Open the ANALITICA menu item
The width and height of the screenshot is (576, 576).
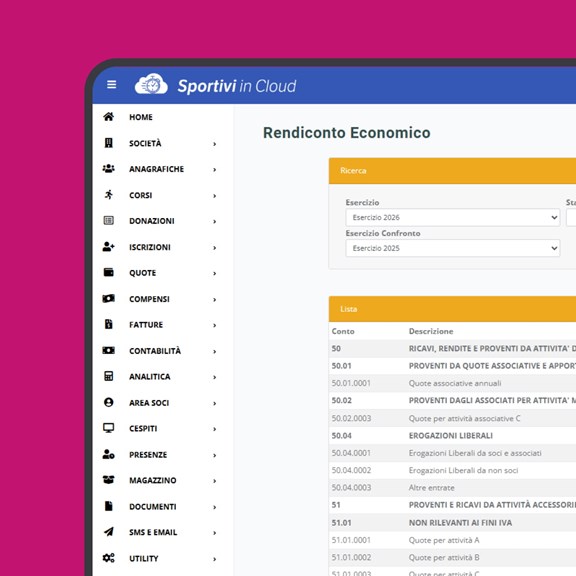tap(150, 377)
